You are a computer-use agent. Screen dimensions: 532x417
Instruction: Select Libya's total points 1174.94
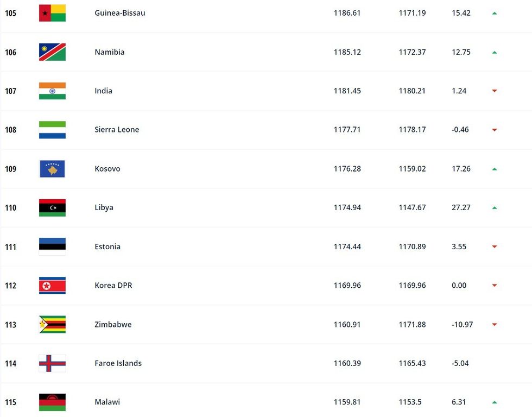click(347, 207)
